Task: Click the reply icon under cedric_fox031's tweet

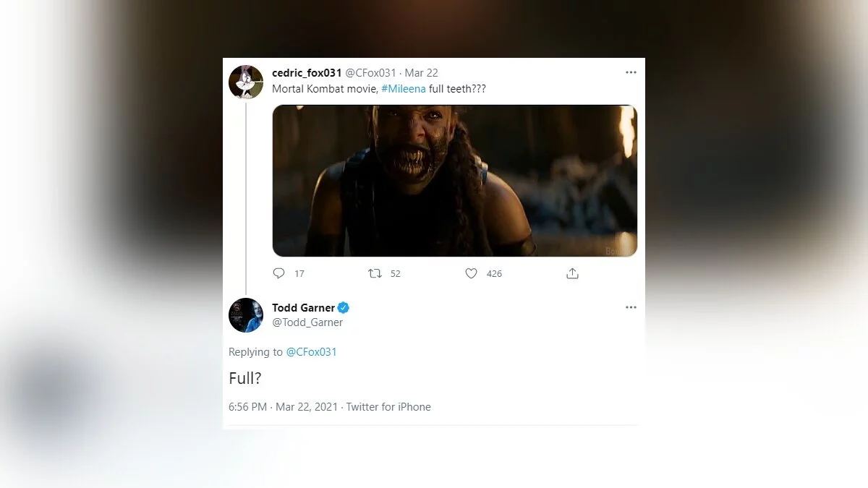Action: [x=279, y=273]
